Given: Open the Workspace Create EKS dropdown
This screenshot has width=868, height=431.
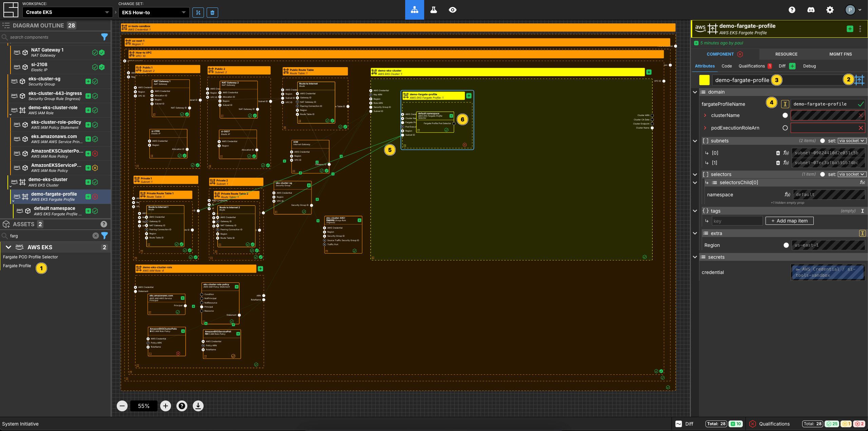Looking at the screenshot, I should coord(68,12).
